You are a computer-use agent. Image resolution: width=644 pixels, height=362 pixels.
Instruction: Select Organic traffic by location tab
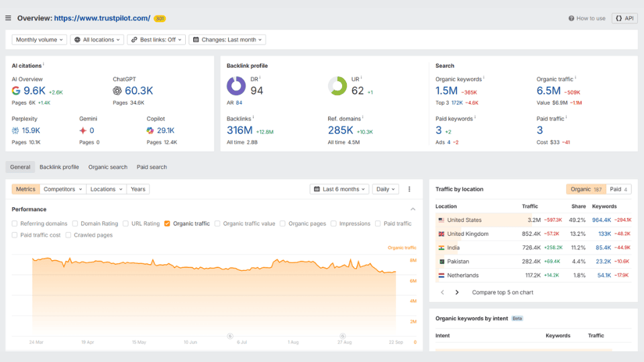coord(586,189)
